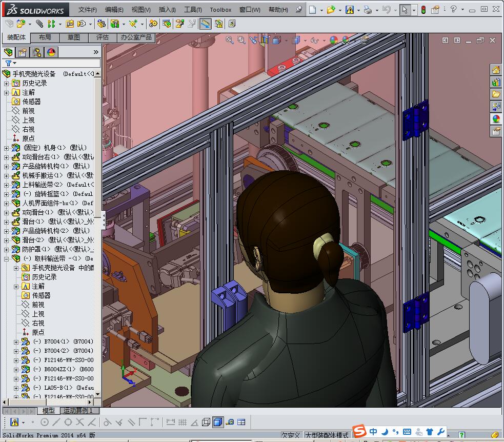Open the Insert Components dropdown arrow
Viewport: 504px width, 442px height.
tap(30, 24)
